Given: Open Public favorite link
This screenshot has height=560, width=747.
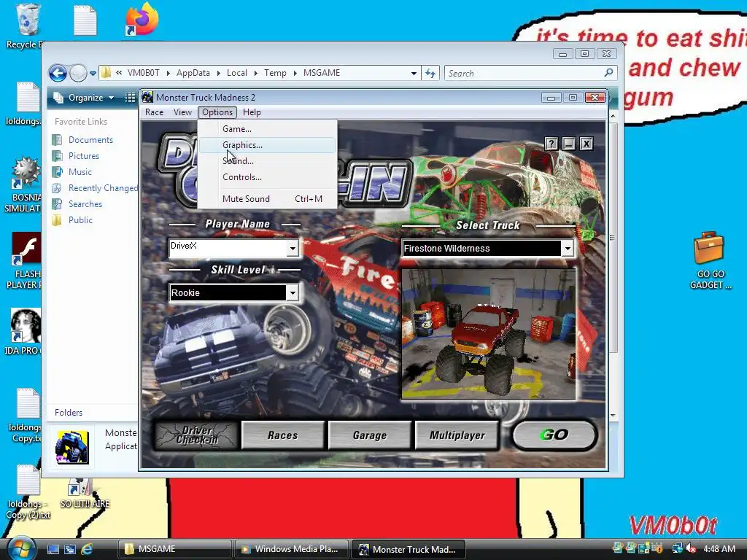Looking at the screenshot, I should pyautogui.click(x=80, y=220).
